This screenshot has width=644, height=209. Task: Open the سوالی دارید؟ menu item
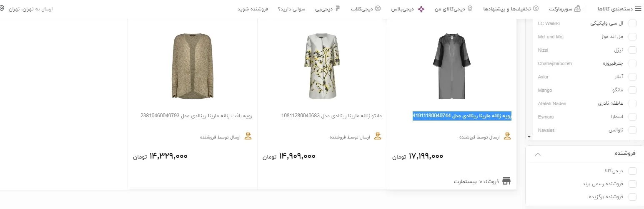point(292,9)
